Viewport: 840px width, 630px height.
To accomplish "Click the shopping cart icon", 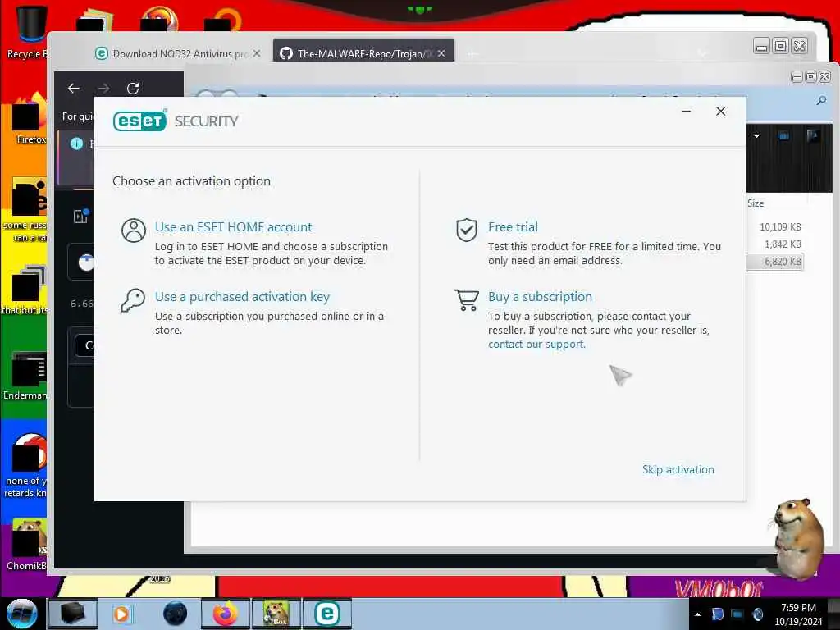I will coord(467,300).
